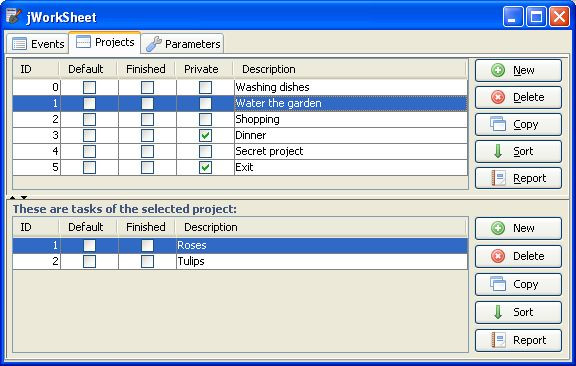Uncheck Private for the Exit project

[x=205, y=167]
